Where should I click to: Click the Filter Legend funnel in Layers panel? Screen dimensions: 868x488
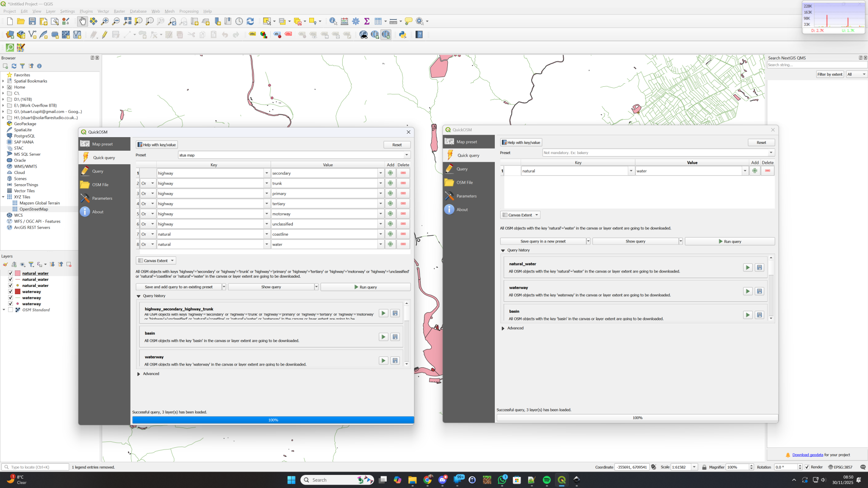[31, 265]
